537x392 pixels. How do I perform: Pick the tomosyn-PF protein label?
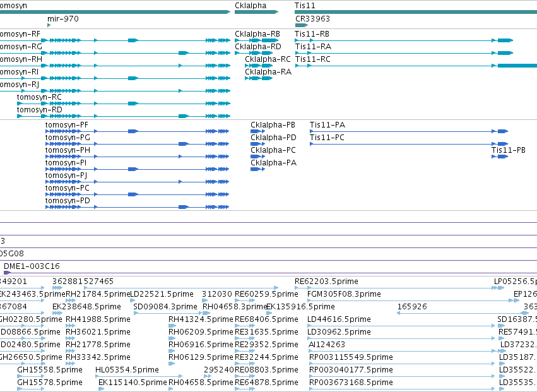(67, 125)
